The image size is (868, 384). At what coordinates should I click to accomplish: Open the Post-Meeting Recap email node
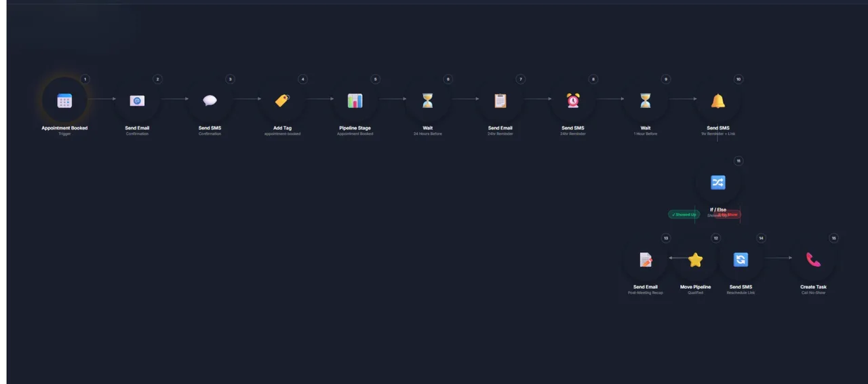click(x=646, y=260)
